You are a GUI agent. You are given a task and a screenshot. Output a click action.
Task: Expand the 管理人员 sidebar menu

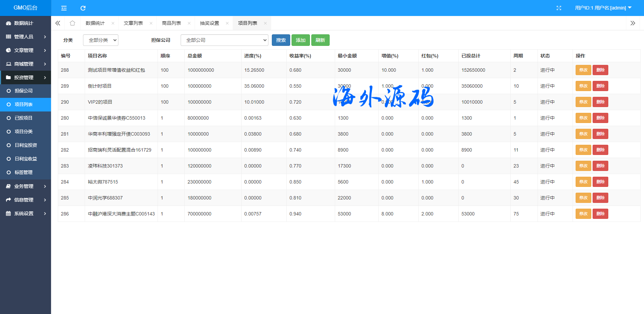click(26, 37)
